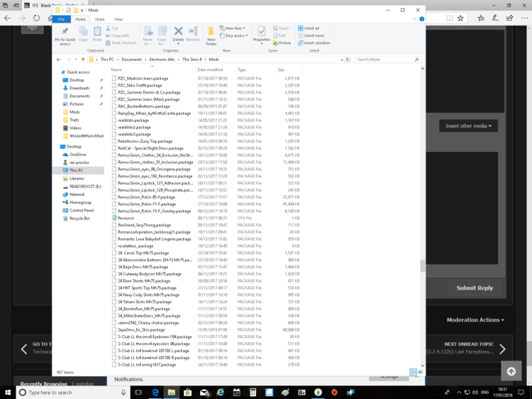Switch to the View ribbon tab

coord(118,19)
